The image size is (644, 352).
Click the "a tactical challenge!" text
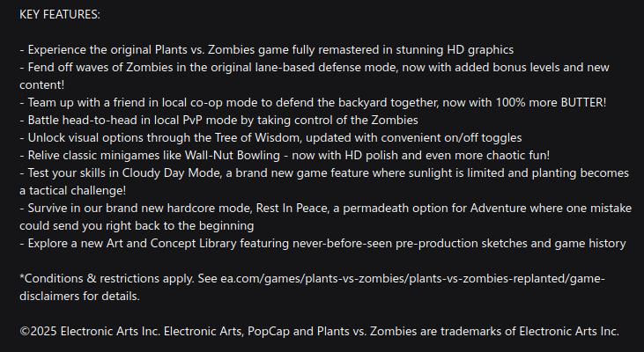(73, 191)
